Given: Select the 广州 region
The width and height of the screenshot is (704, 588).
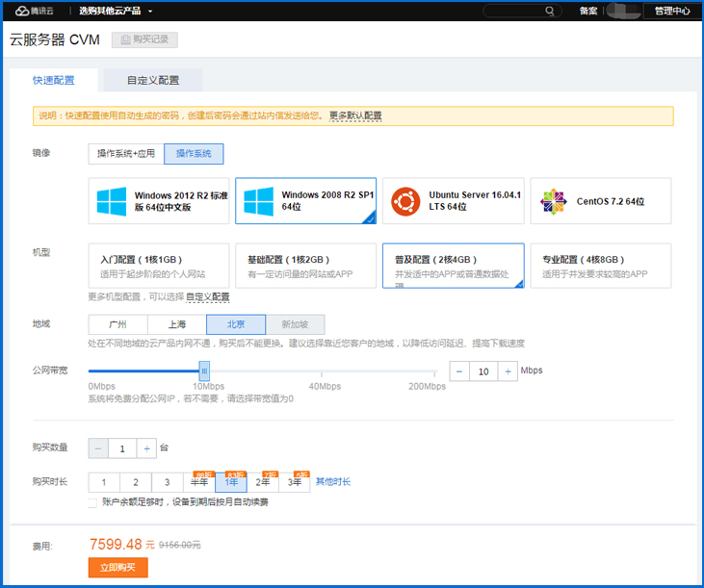Looking at the screenshot, I should 117,324.
